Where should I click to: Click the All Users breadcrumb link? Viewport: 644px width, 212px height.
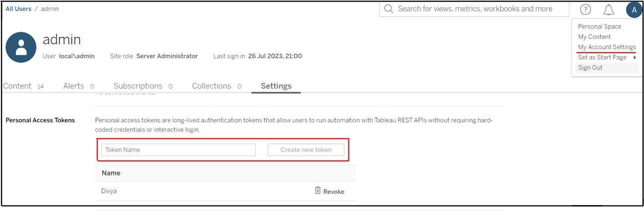(x=18, y=9)
